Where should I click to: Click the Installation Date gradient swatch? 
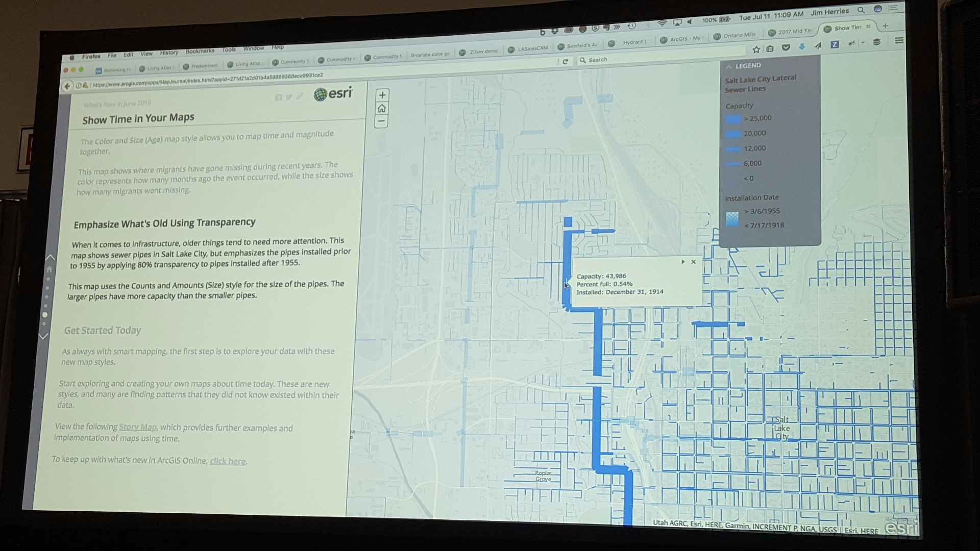[x=732, y=219]
